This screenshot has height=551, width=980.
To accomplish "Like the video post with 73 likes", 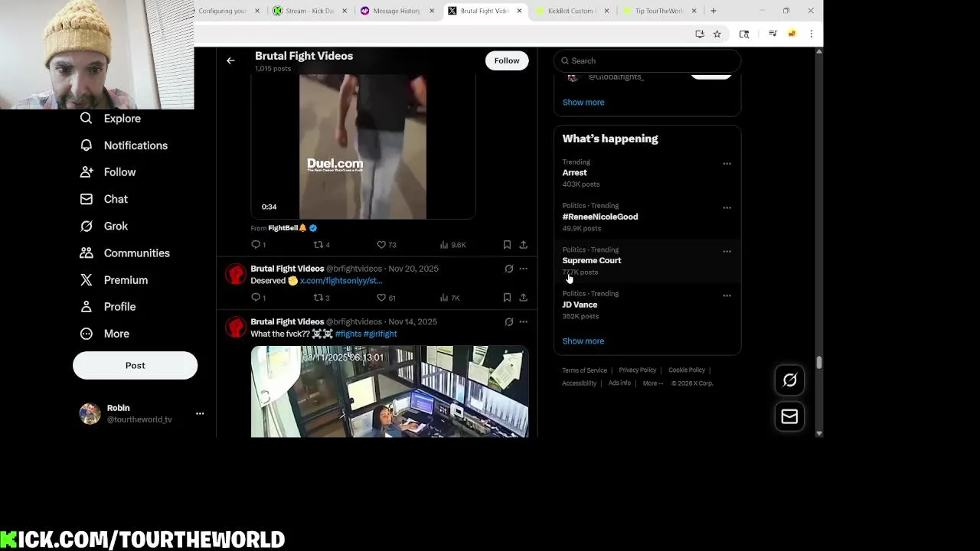I will pos(386,245).
